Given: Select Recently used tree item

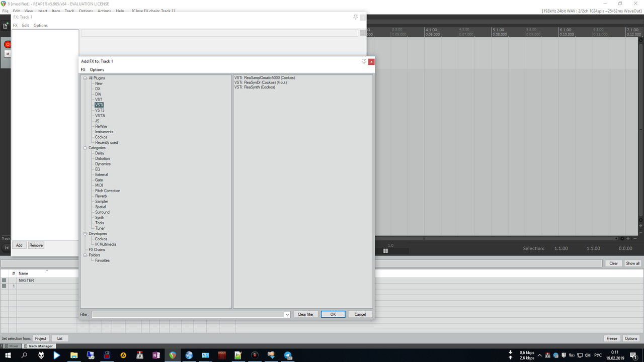Looking at the screenshot, I should click(x=106, y=142).
